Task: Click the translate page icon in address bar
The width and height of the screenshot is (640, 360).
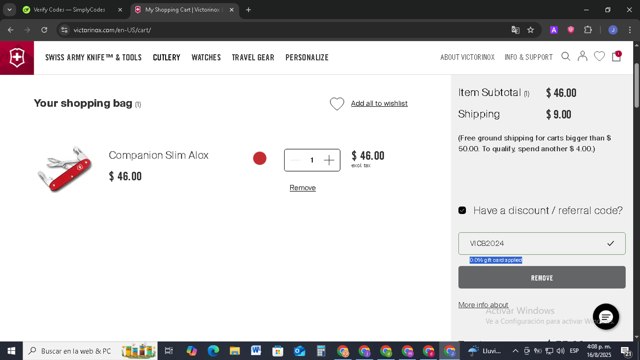Action: tap(515, 30)
